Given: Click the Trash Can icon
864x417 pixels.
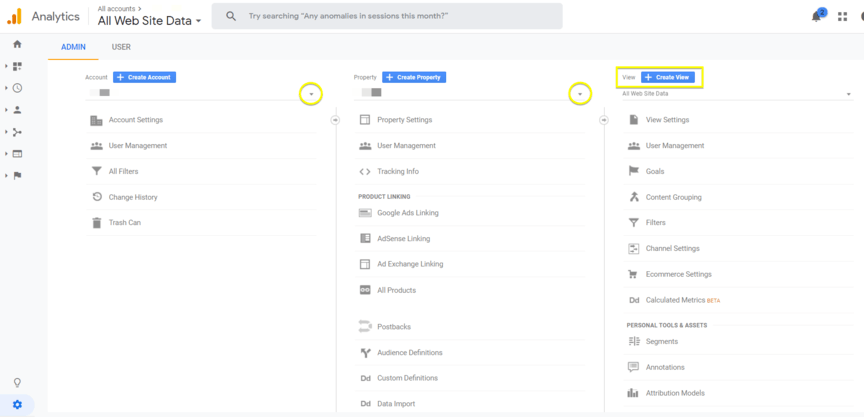Looking at the screenshot, I should pos(96,223).
